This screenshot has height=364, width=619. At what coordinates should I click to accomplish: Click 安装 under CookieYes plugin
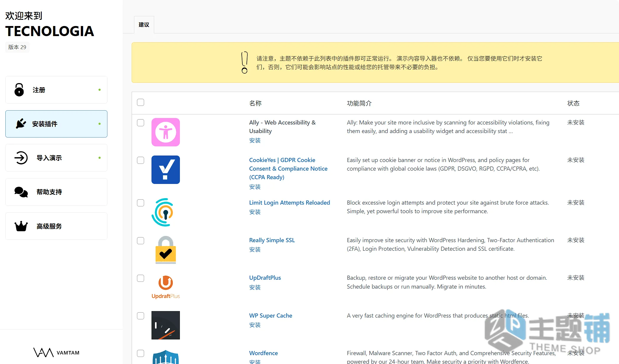pyautogui.click(x=255, y=187)
